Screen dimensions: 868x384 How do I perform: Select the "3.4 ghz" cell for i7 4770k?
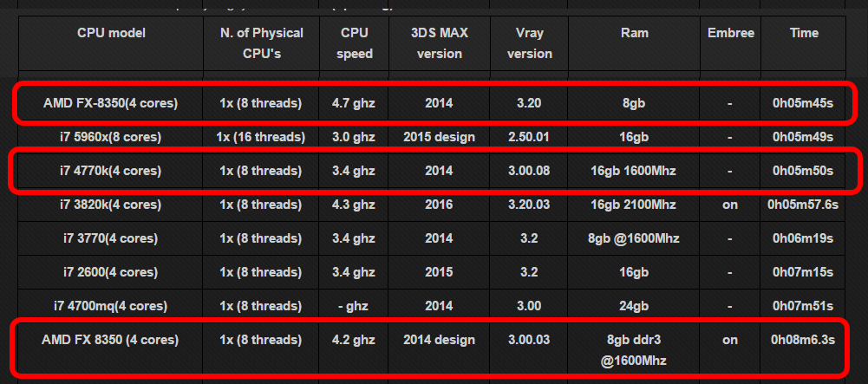pyautogui.click(x=355, y=171)
